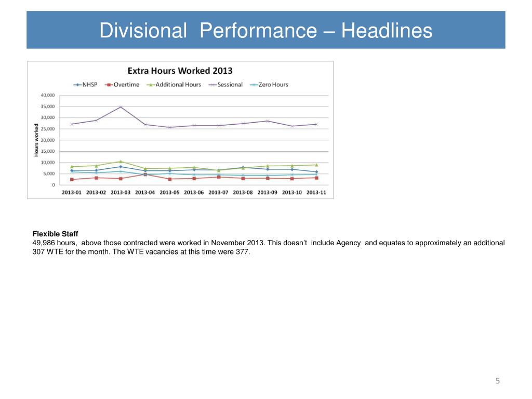Click the 2013-04 x-axis label
The image size is (532, 399).
coord(145,192)
